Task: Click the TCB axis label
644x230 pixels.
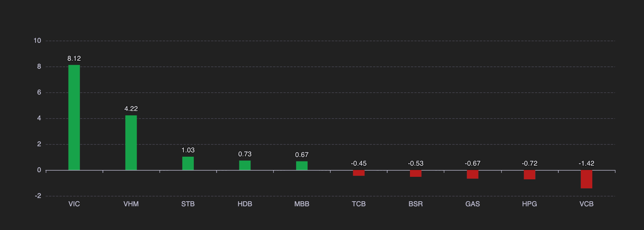Action: 359,204
